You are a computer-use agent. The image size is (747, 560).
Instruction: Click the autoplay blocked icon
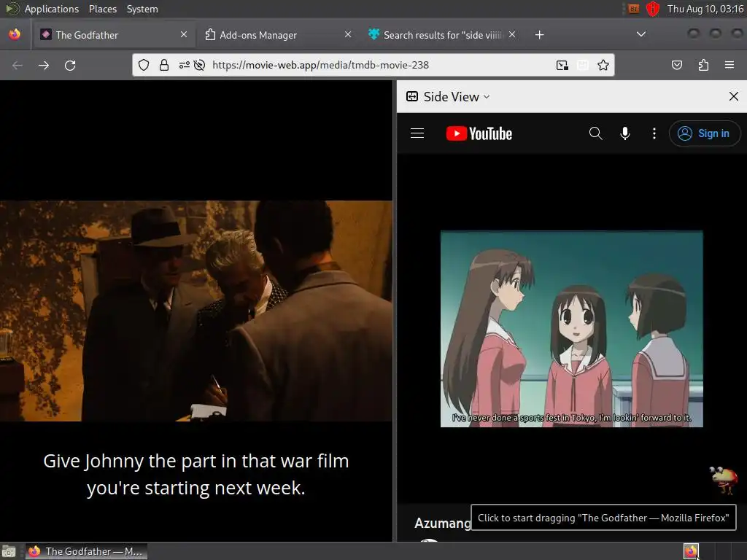coord(200,65)
